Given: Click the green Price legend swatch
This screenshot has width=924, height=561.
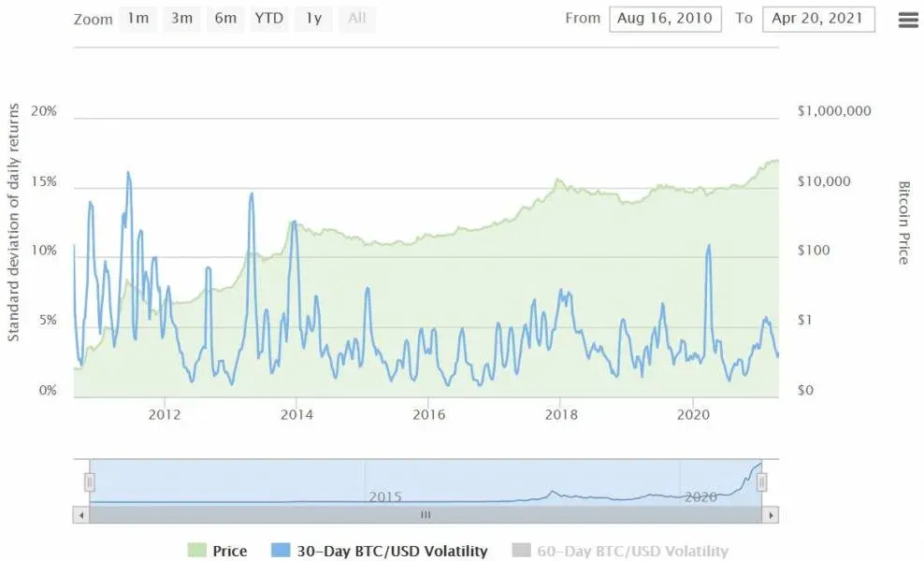Looking at the screenshot, I should pos(196,551).
